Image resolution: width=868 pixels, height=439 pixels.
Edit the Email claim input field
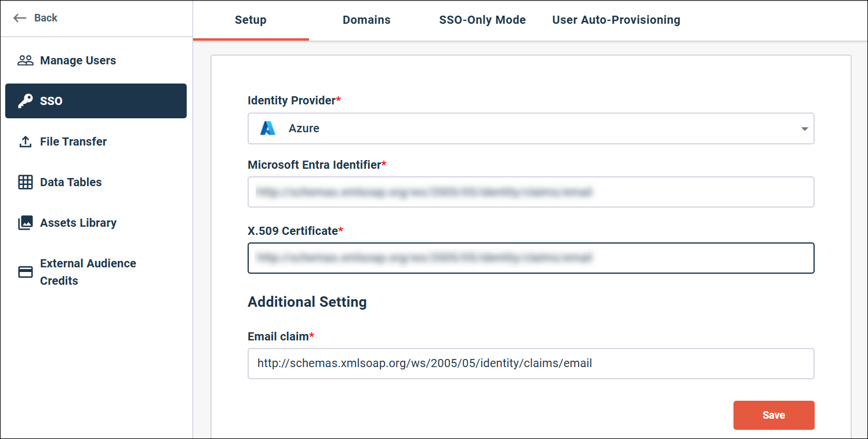531,364
